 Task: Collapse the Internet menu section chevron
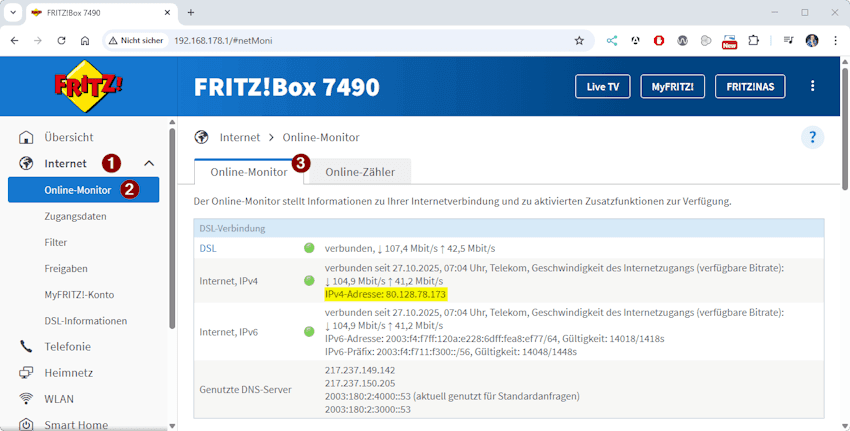pos(149,163)
